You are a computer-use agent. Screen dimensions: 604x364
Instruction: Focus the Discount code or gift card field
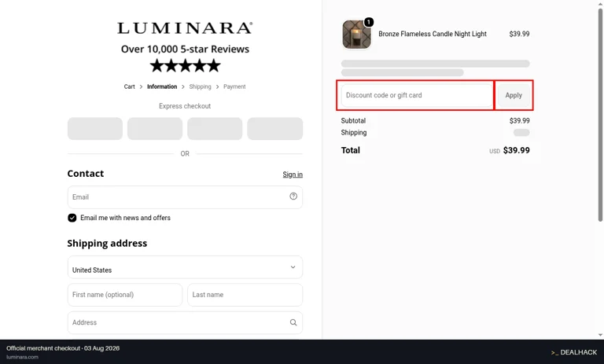417,95
